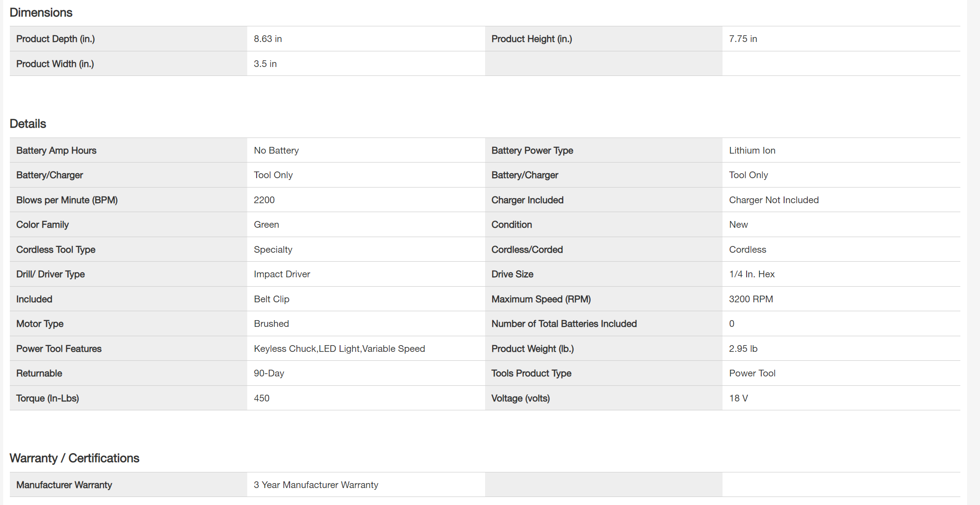Click the Warranty / Certifications heading

pyautogui.click(x=75, y=458)
